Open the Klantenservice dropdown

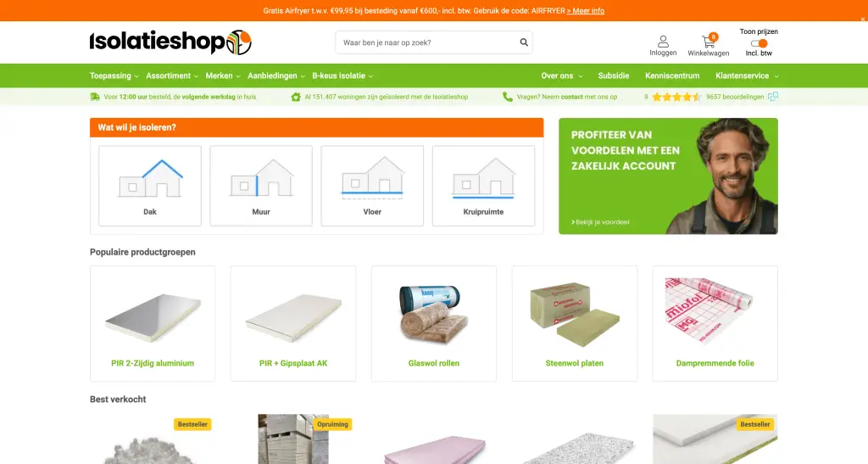747,75
